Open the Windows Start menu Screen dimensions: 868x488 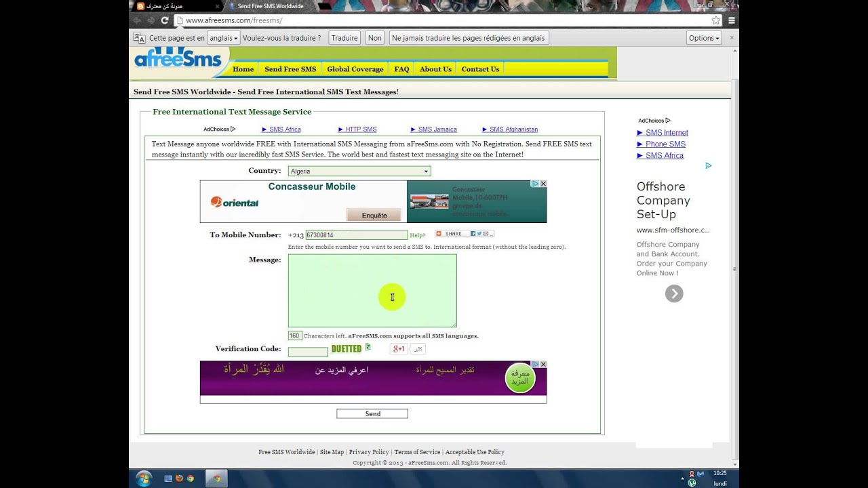pyautogui.click(x=144, y=479)
